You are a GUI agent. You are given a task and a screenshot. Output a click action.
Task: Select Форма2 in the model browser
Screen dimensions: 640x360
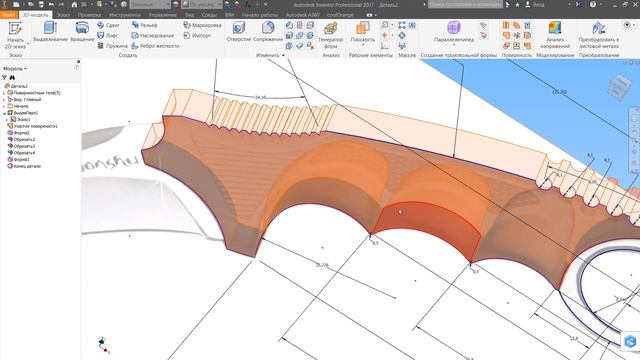(x=18, y=133)
